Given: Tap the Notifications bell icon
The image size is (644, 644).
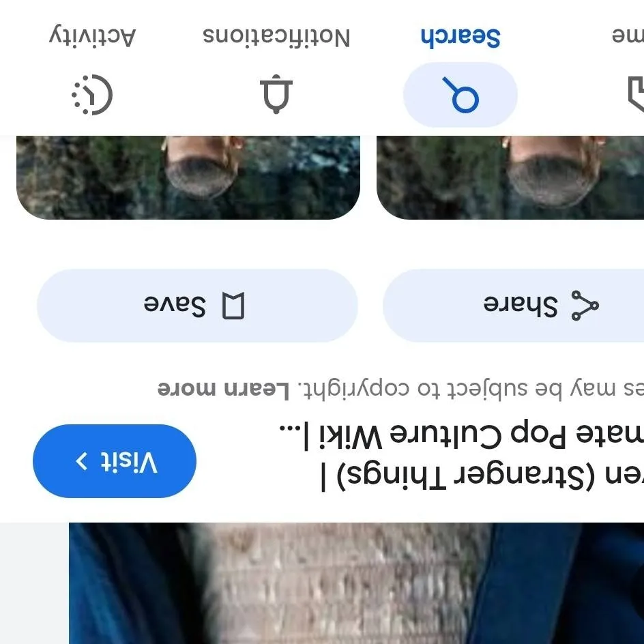Looking at the screenshot, I should tap(276, 94).
